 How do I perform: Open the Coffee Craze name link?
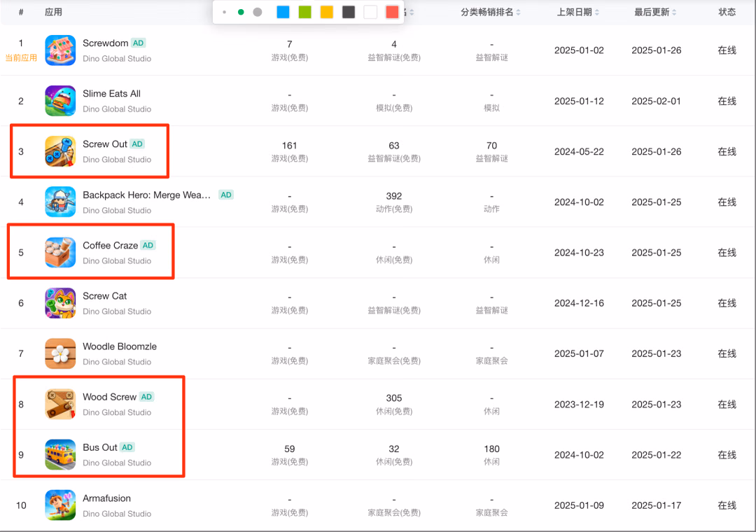point(110,245)
